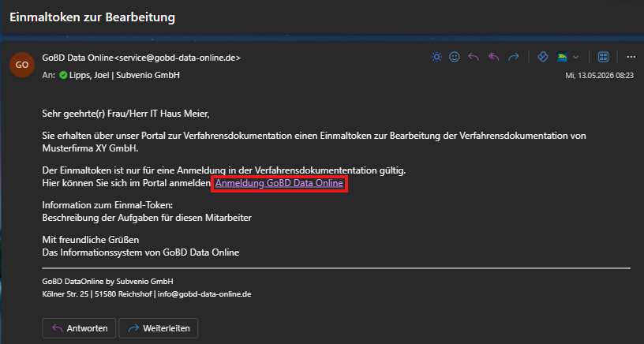
Task: Open the more actions ellipsis menu
Action: 631,57
